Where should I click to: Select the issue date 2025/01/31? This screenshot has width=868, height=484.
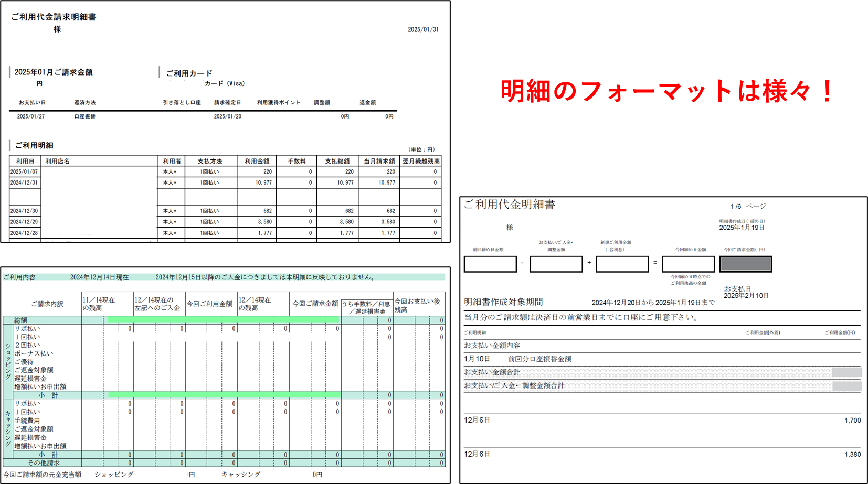pyautogui.click(x=423, y=30)
